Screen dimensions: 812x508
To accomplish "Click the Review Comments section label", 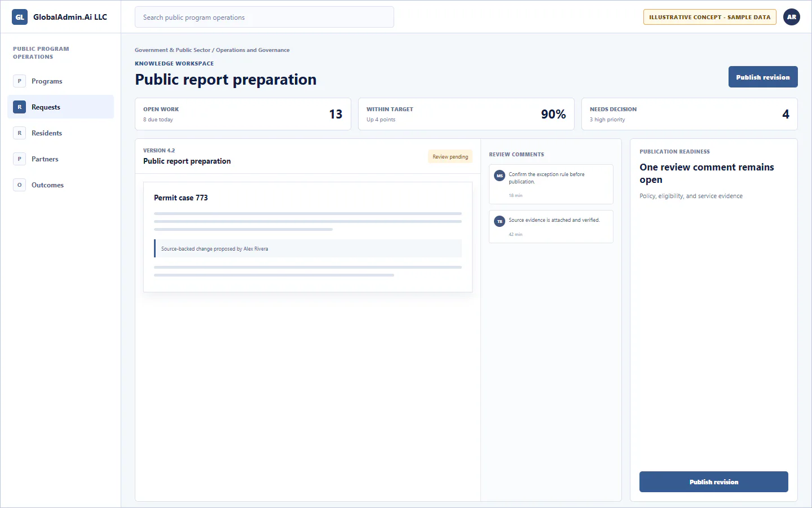I will (x=517, y=154).
